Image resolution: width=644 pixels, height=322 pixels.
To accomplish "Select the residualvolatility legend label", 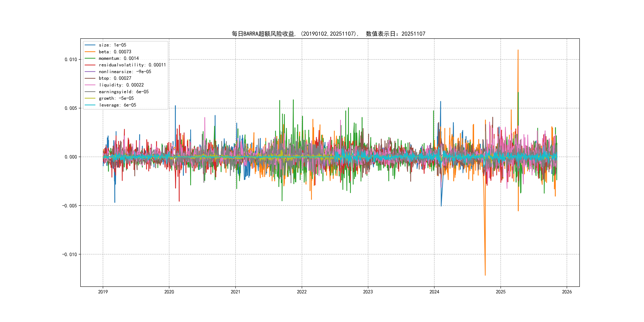I will point(132,65).
